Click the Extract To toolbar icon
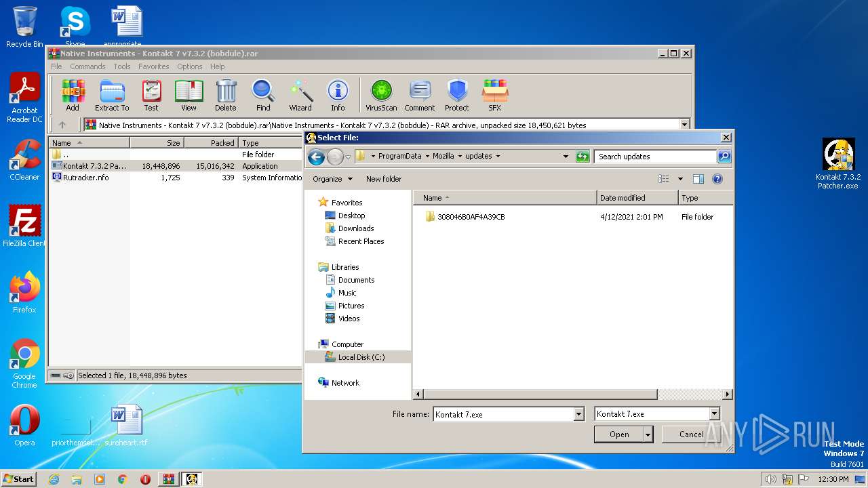The height and width of the screenshot is (488, 868). tap(112, 95)
